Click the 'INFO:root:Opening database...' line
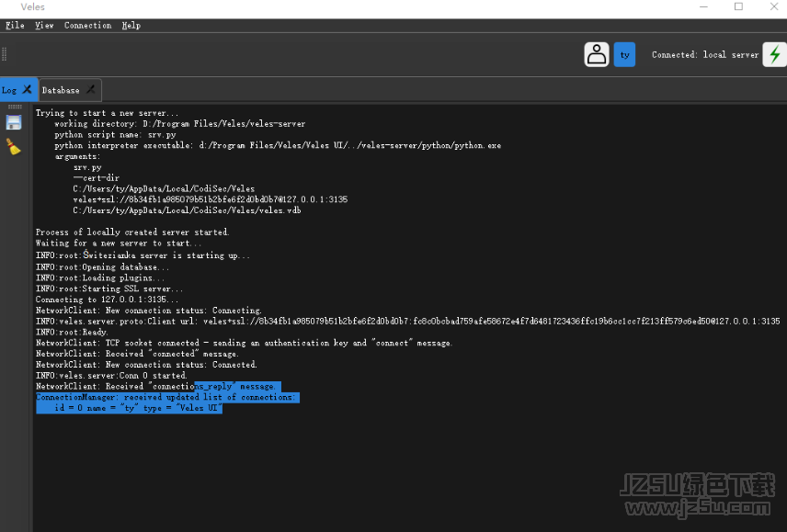The height and width of the screenshot is (532, 787). click(102, 267)
